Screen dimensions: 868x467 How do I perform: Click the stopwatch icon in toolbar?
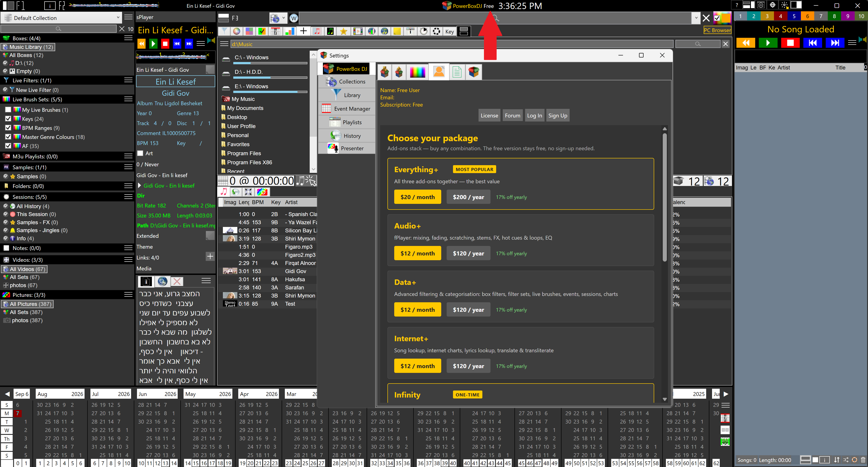[424, 31]
